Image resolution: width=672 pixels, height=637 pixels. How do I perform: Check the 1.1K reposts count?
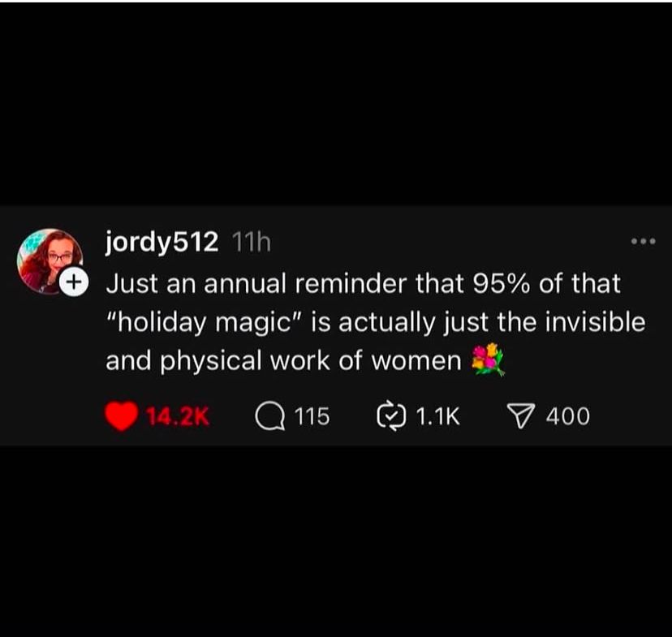(x=438, y=416)
